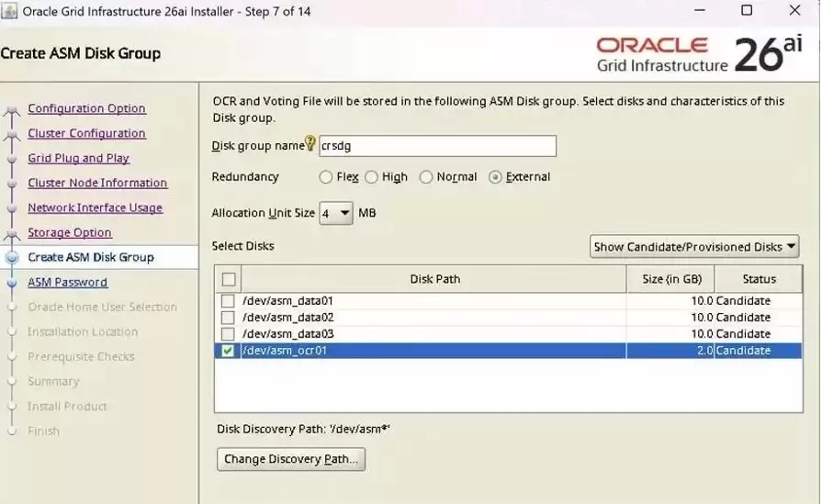
Task: Click the Disk Discovery Path text
Action: tap(303, 429)
